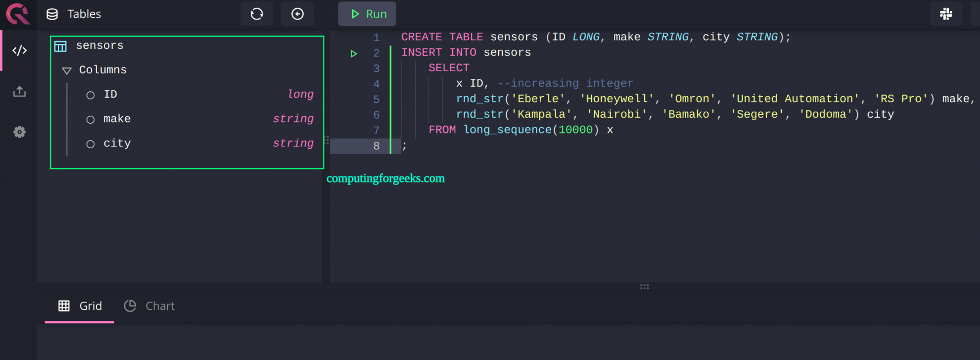980x360 pixels.
Task: Select the city column circle marker
Action: [x=90, y=144]
